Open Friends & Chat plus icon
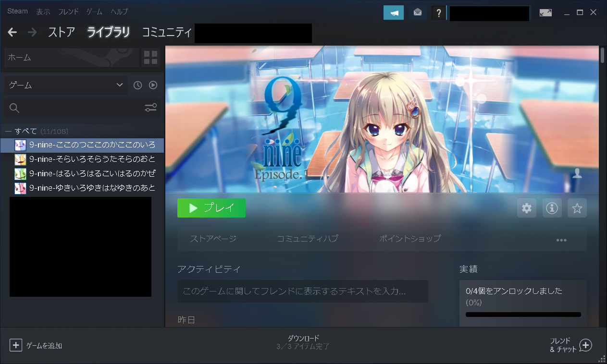 coord(585,345)
